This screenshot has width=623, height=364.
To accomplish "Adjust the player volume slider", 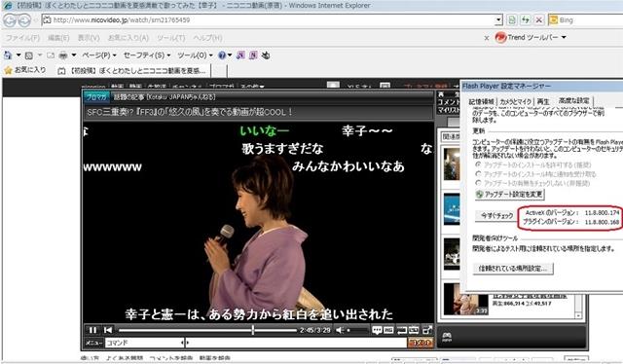I will [358, 330].
